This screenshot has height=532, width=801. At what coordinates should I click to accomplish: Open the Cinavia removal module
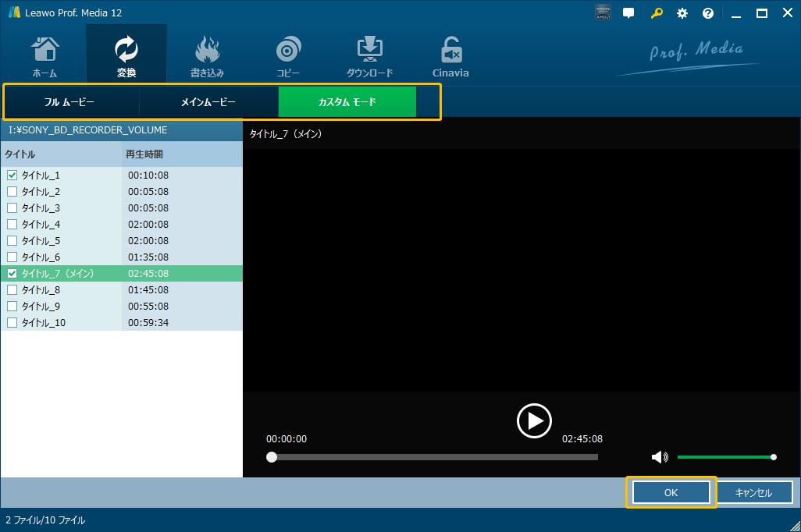click(x=450, y=57)
